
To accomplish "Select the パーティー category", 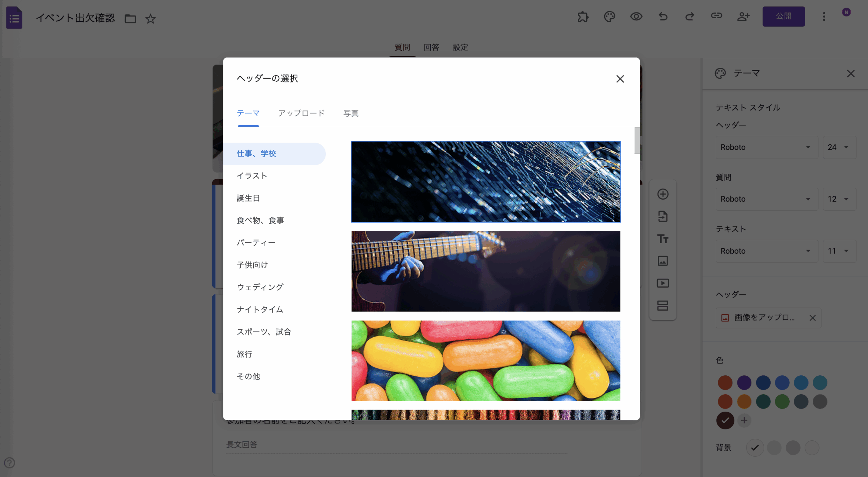I will tap(256, 243).
